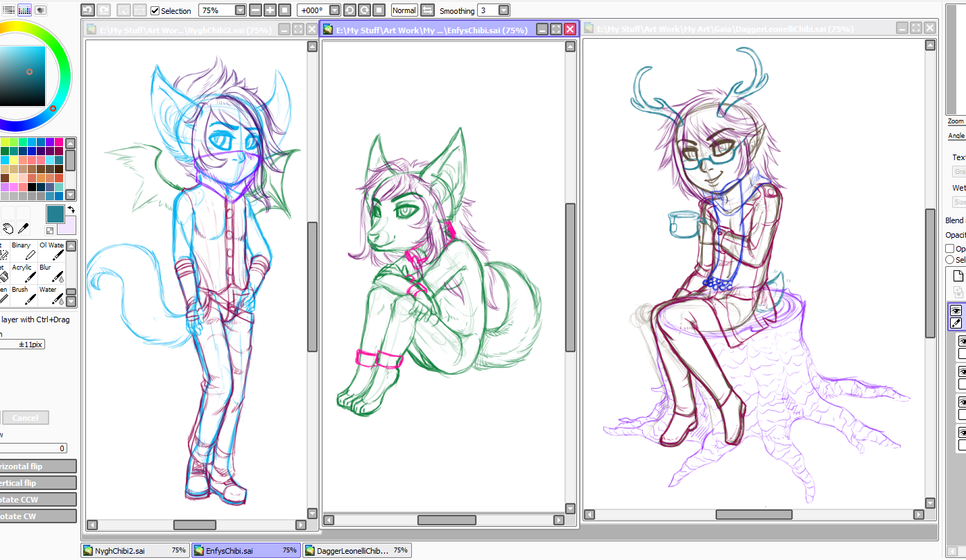Click the vertical scrollbar of EnfysChibi canvas

click(570, 278)
